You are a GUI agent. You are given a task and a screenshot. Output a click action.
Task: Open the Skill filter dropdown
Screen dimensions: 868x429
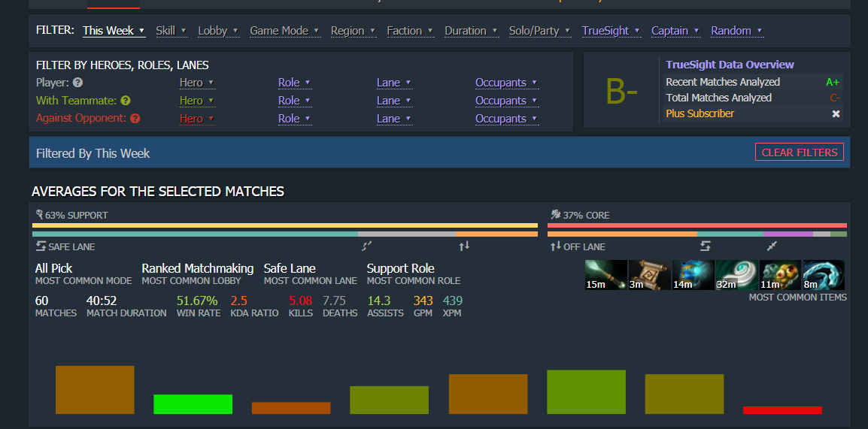(x=171, y=31)
